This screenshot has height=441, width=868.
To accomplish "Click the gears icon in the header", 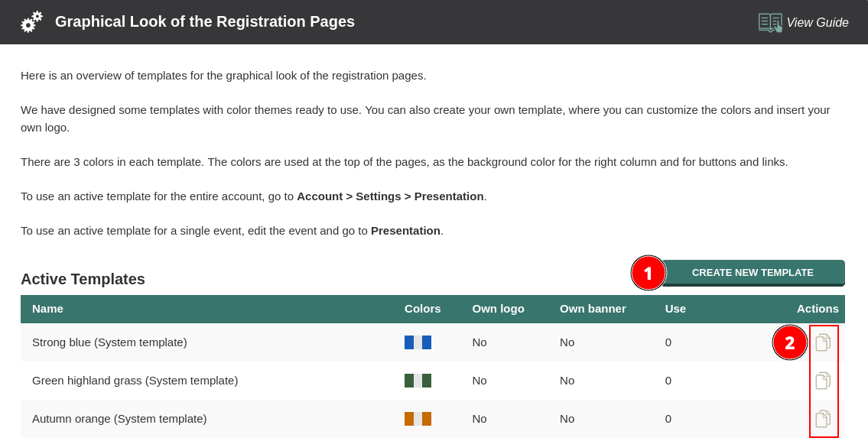I will pyautogui.click(x=31, y=22).
